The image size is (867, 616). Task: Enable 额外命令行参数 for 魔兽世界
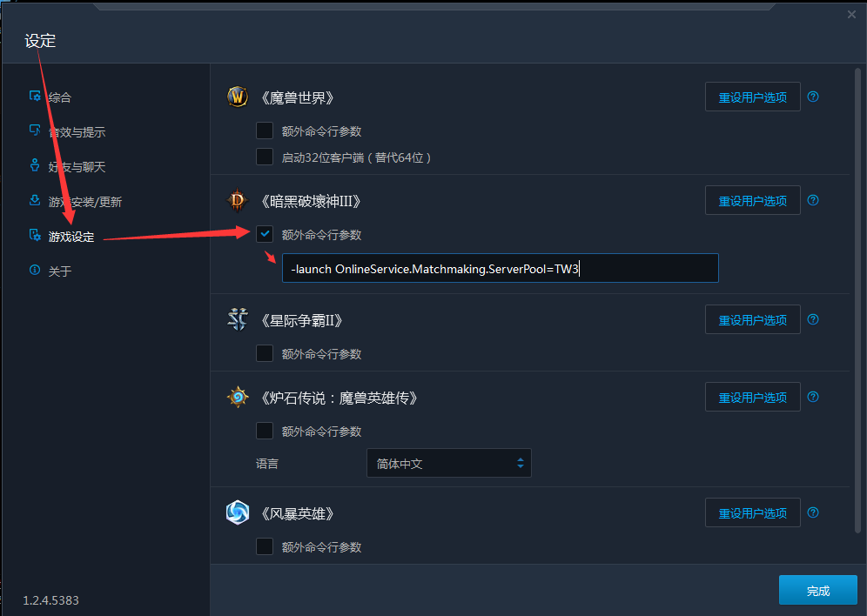tap(265, 131)
